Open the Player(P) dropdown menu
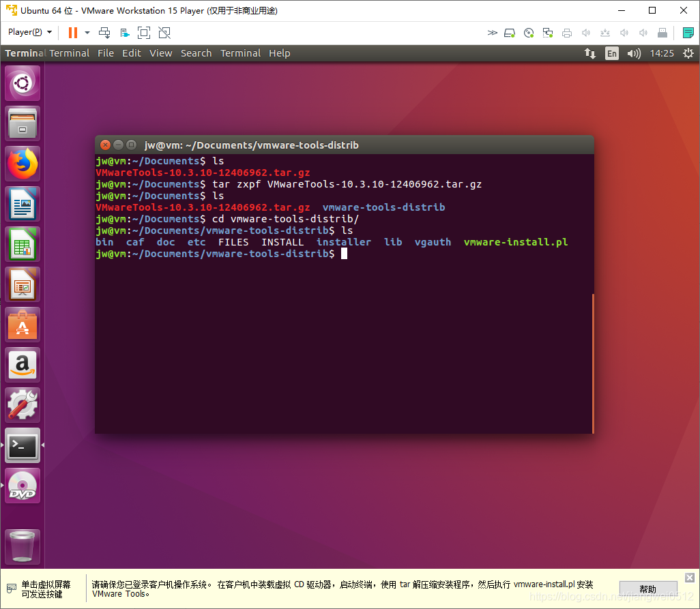The width and height of the screenshot is (700, 609). tap(30, 32)
